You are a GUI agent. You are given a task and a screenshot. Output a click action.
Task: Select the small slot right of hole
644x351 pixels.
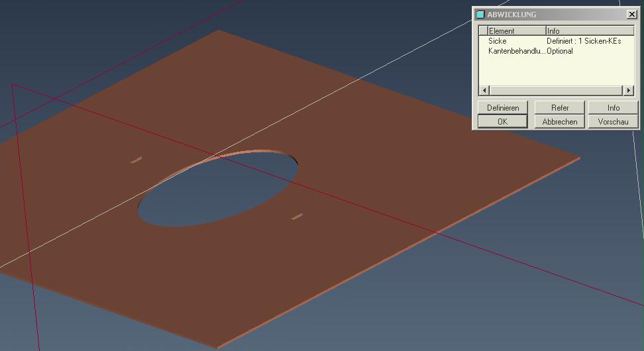coord(297,216)
